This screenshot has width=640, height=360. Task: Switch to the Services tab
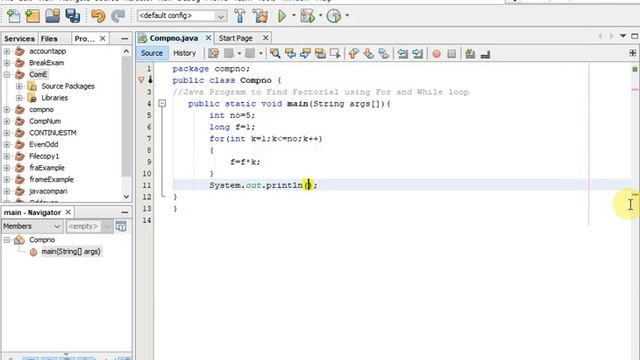(19, 39)
